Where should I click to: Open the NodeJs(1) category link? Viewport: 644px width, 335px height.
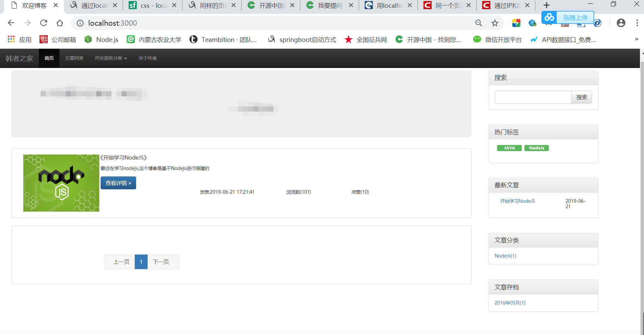pos(506,256)
